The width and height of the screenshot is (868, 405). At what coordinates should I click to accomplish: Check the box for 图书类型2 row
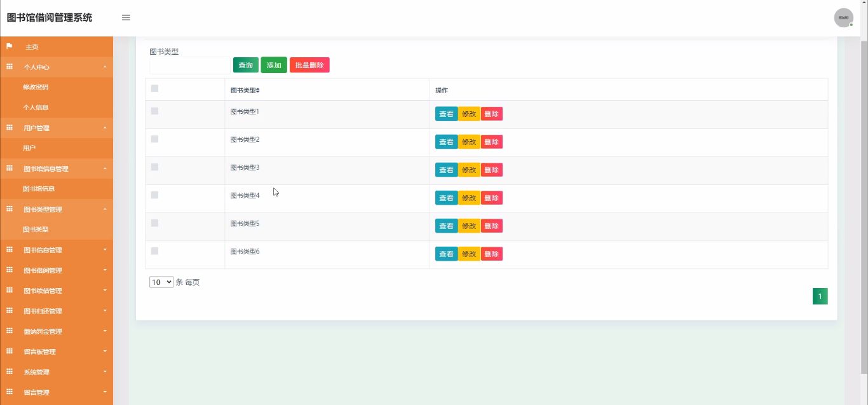pos(154,139)
